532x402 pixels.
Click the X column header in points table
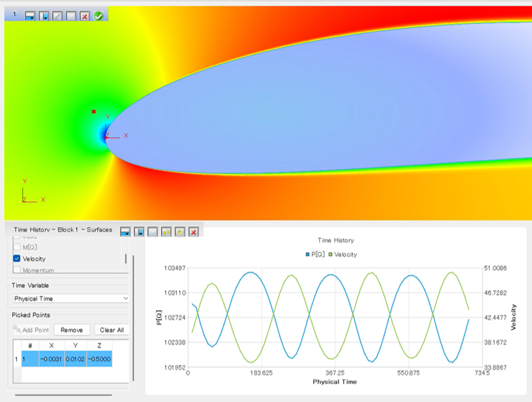pos(52,345)
